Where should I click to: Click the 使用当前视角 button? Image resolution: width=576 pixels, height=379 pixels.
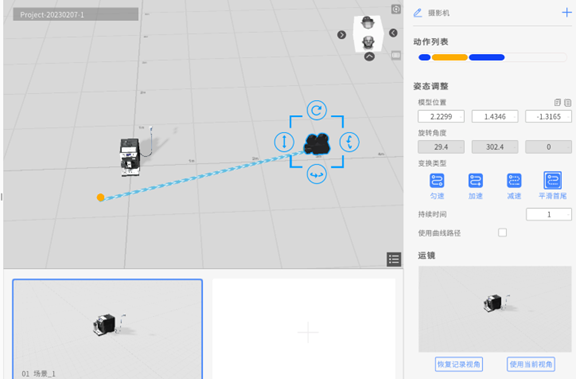click(531, 364)
